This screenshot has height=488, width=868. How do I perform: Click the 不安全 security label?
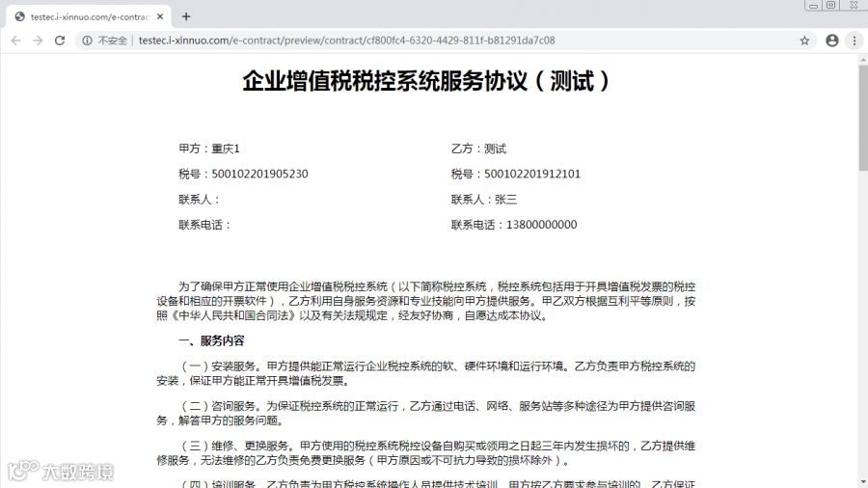[x=113, y=41]
